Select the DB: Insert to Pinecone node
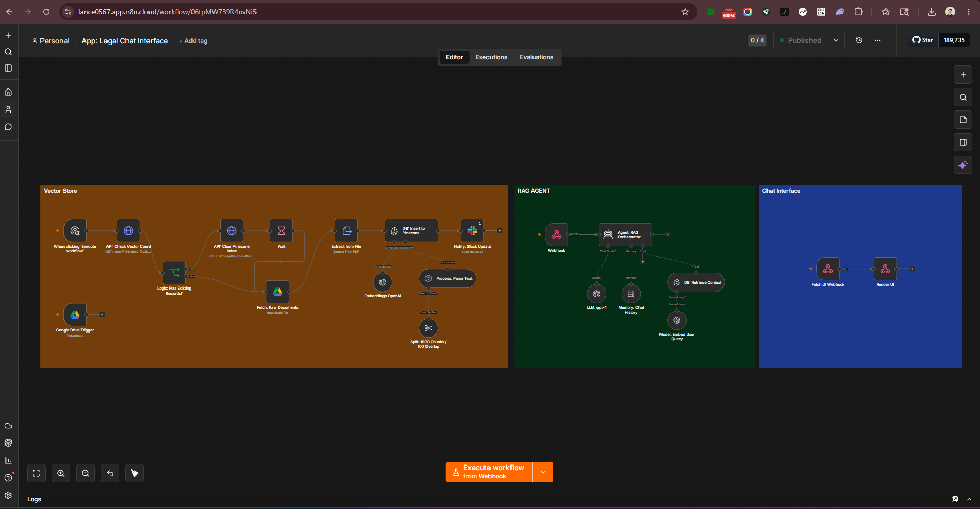The height and width of the screenshot is (509, 980). click(x=411, y=231)
